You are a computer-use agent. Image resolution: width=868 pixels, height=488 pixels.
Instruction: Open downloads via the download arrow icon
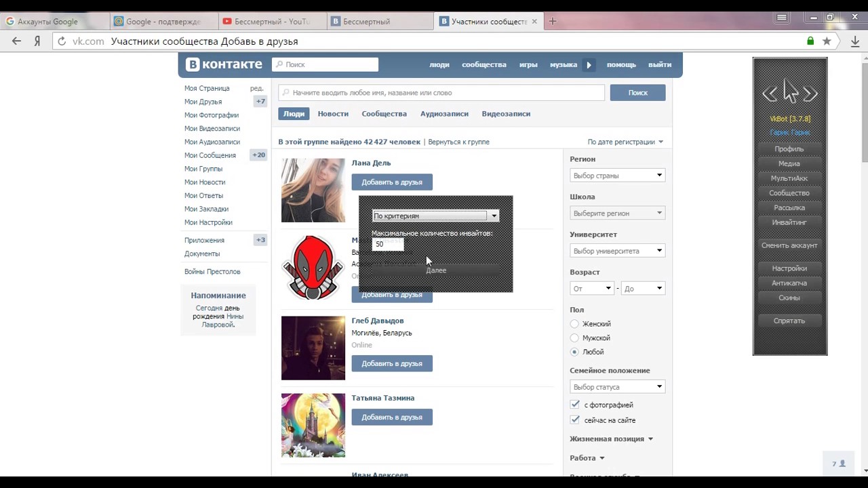tap(855, 41)
